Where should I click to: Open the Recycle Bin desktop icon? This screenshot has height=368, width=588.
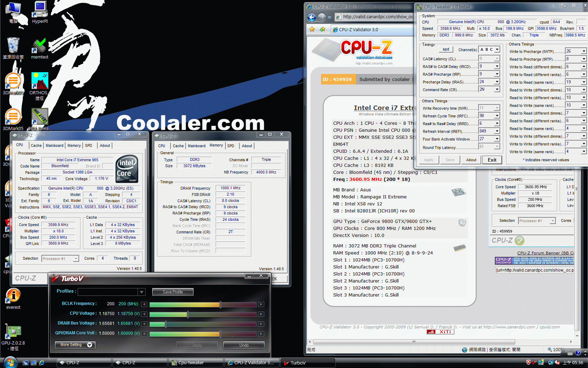(x=13, y=48)
